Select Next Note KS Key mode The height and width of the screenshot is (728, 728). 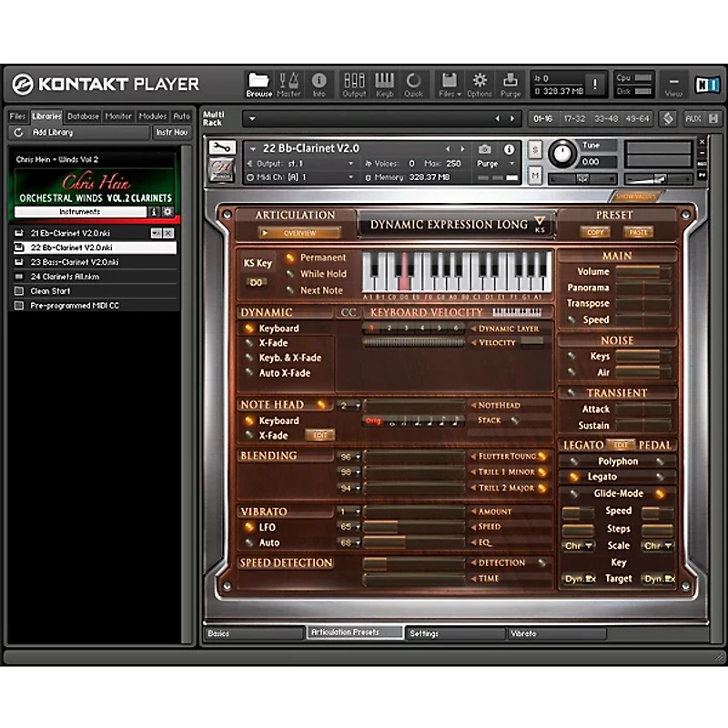(x=290, y=290)
